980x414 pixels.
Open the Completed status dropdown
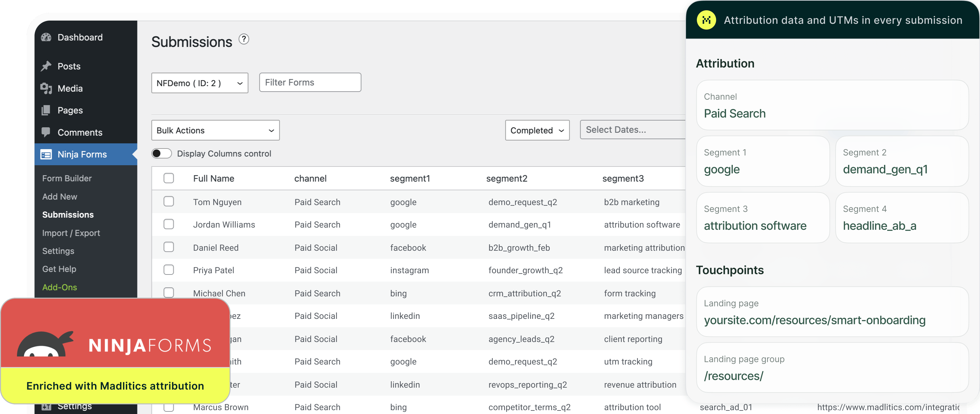[x=537, y=130]
